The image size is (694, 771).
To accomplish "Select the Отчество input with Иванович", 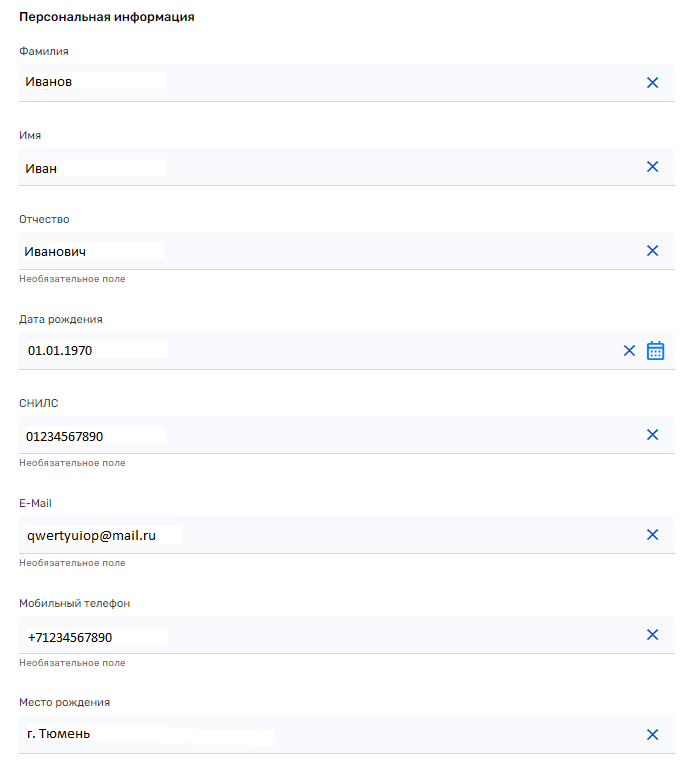I will pyautogui.click(x=300, y=252).
